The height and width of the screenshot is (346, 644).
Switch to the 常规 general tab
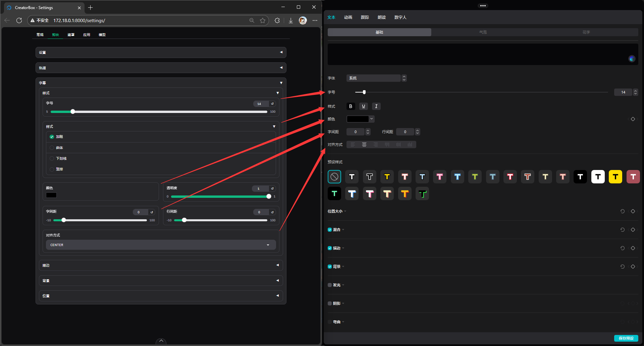tap(40, 35)
